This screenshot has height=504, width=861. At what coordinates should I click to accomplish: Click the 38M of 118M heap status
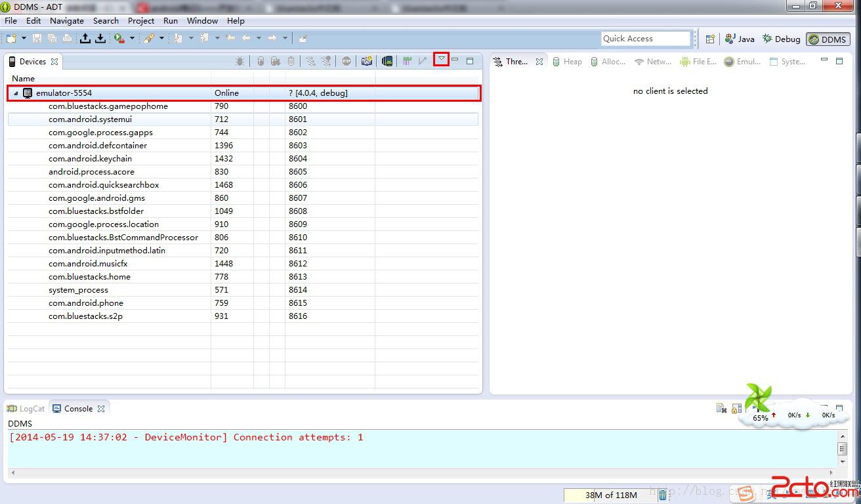(x=610, y=495)
